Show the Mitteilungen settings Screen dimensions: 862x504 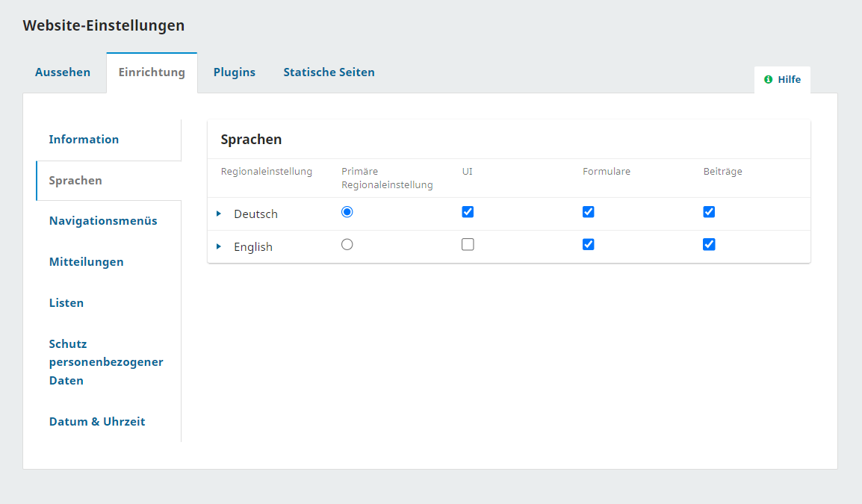tap(86, 262)
